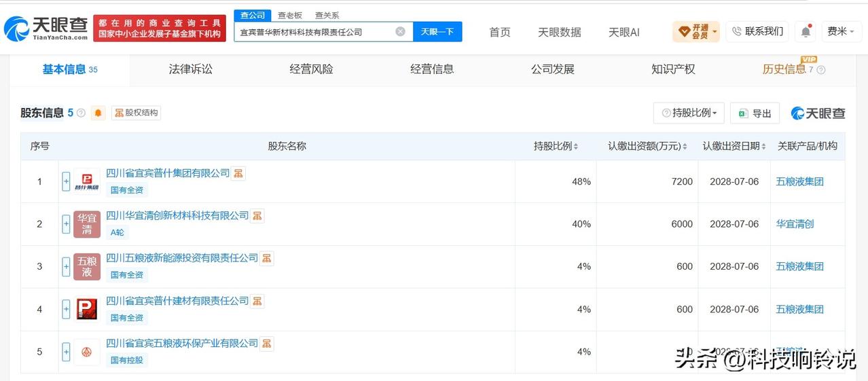Screen dimensions: 868x381
Task: Open notifications bell icon in header
Action: point(806,31)
